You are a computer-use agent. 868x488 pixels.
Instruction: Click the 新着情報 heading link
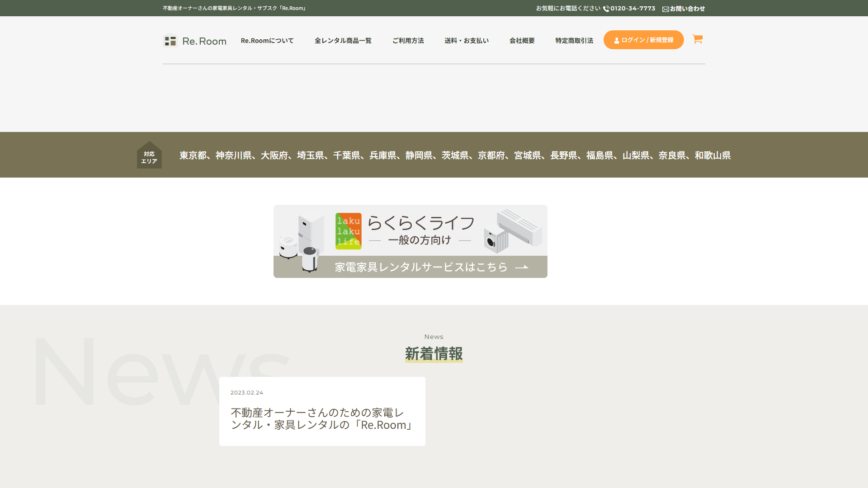coord(434,353)
